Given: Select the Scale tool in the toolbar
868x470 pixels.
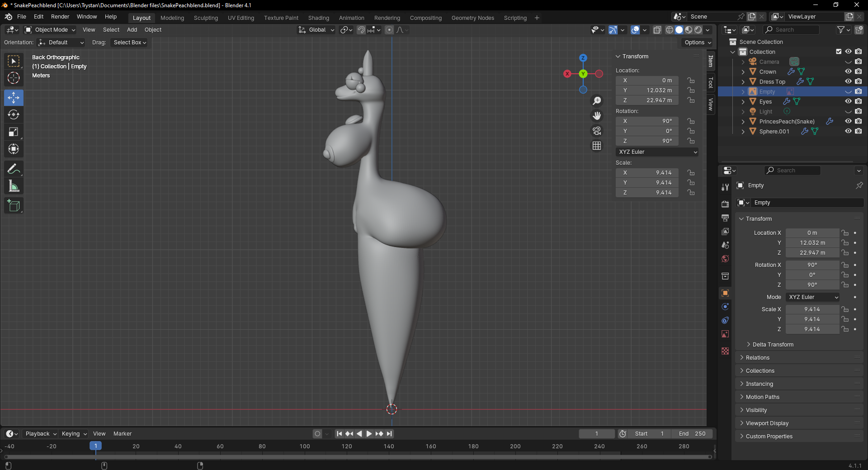Looking at the screenshot, I should point(14,132).
